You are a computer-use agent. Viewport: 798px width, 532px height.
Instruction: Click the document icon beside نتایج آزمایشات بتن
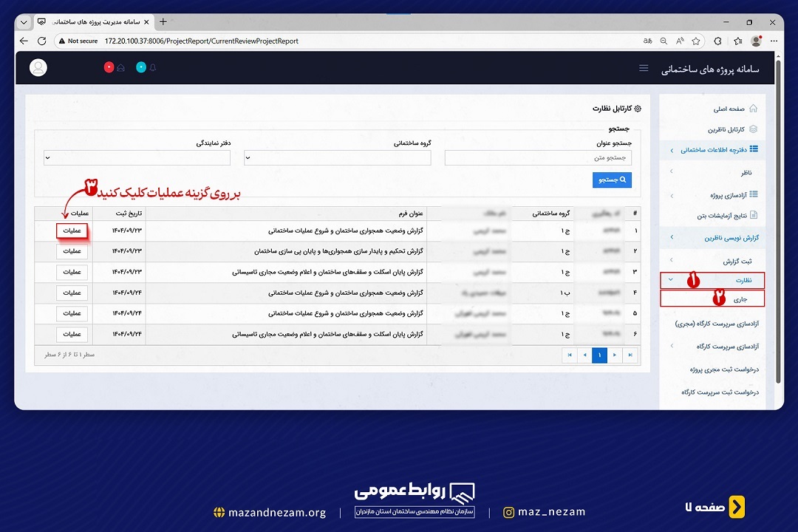coord(753,216)
